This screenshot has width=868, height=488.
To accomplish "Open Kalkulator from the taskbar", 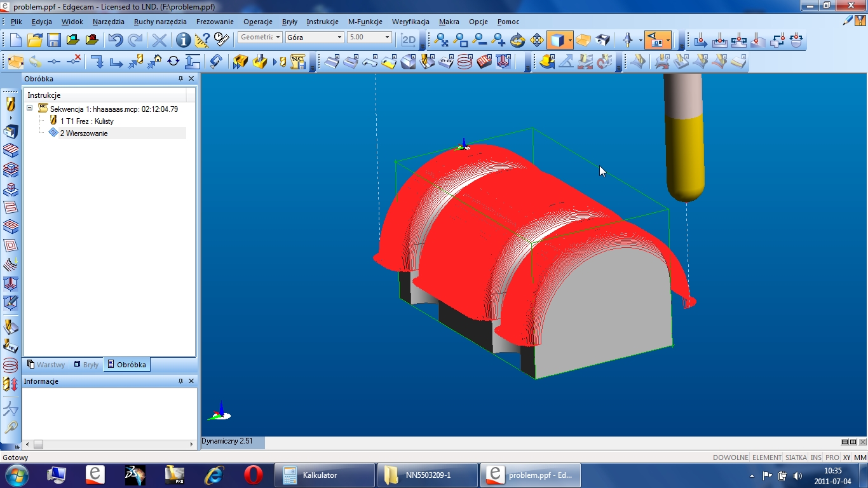I will pyautogui.click(x=324, y=475).
